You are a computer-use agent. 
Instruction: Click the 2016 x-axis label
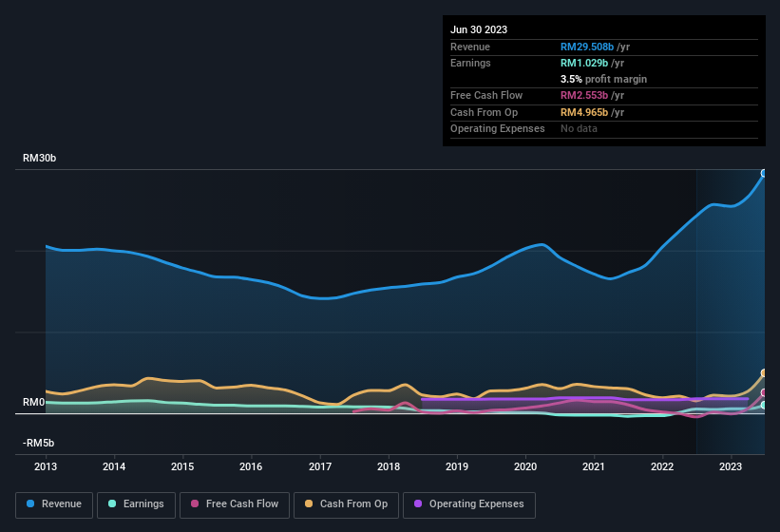[x=251, y=466]
